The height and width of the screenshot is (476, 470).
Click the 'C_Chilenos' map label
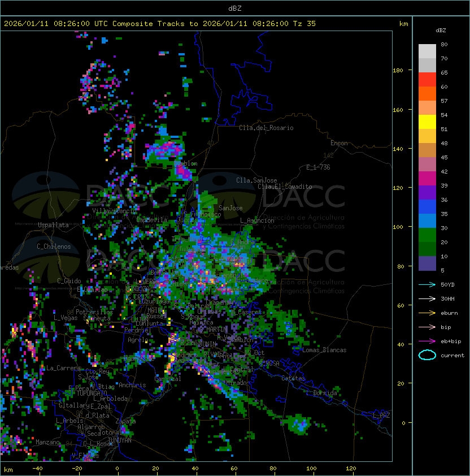pos(54,246)
